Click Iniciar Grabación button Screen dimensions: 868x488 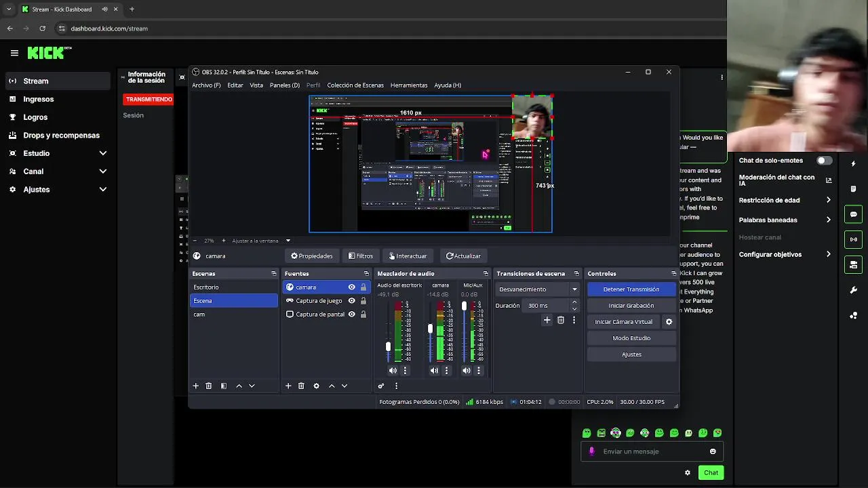click(x=631, y=306)
